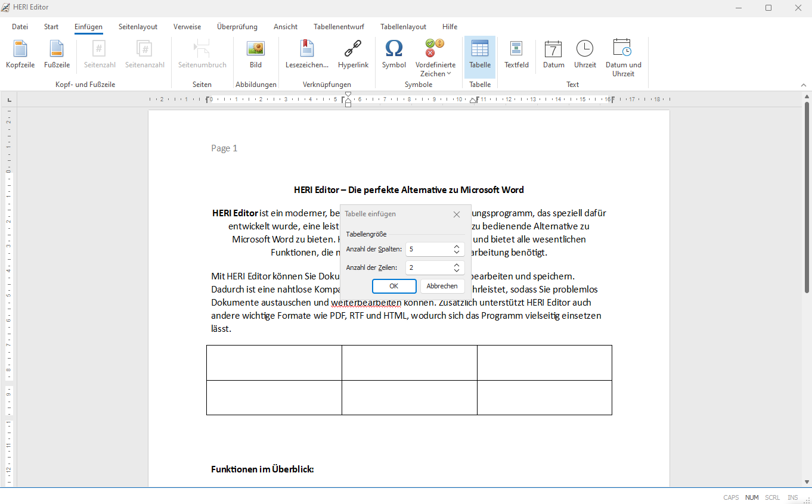
Task: Click the Page 1 header text
Action: [224, 148]
